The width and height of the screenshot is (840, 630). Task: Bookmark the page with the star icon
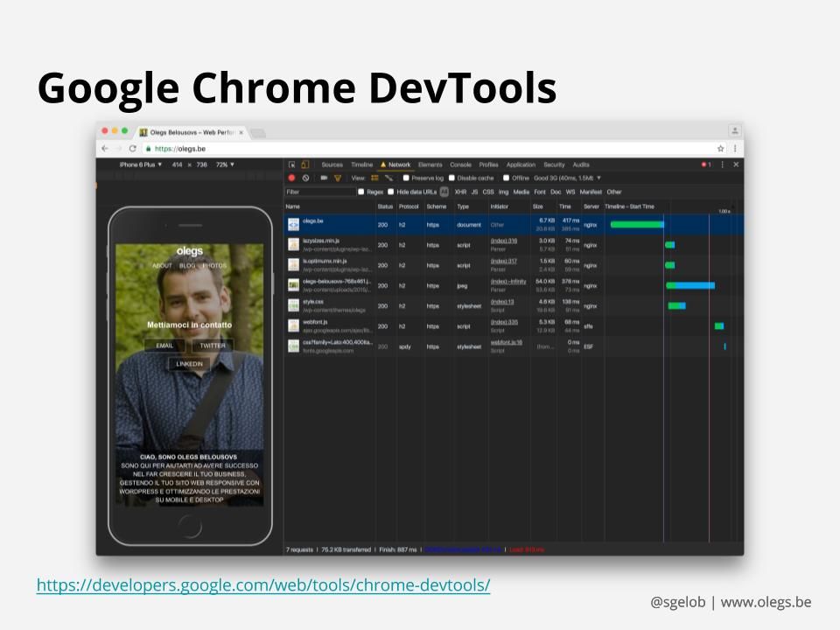(720, 149)
